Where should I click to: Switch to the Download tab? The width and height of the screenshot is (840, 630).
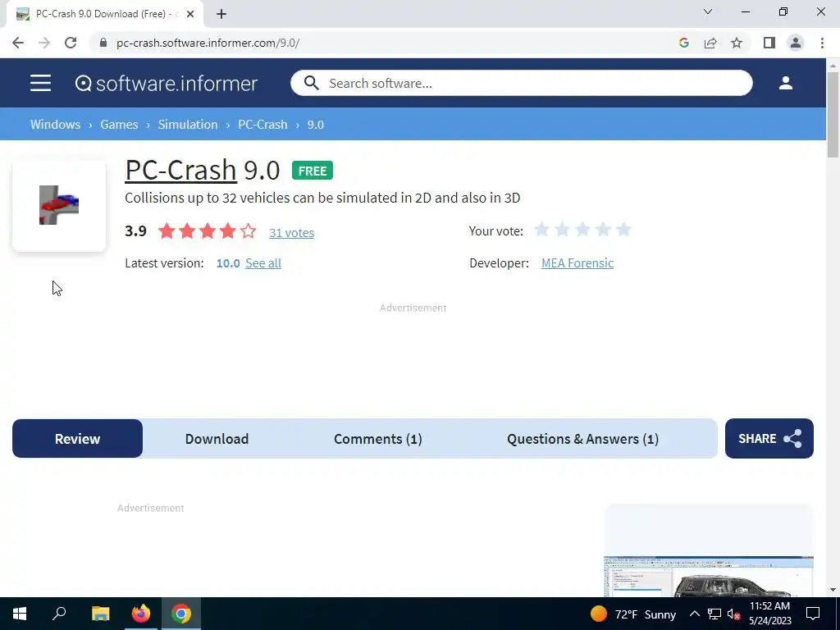(217, 439)
